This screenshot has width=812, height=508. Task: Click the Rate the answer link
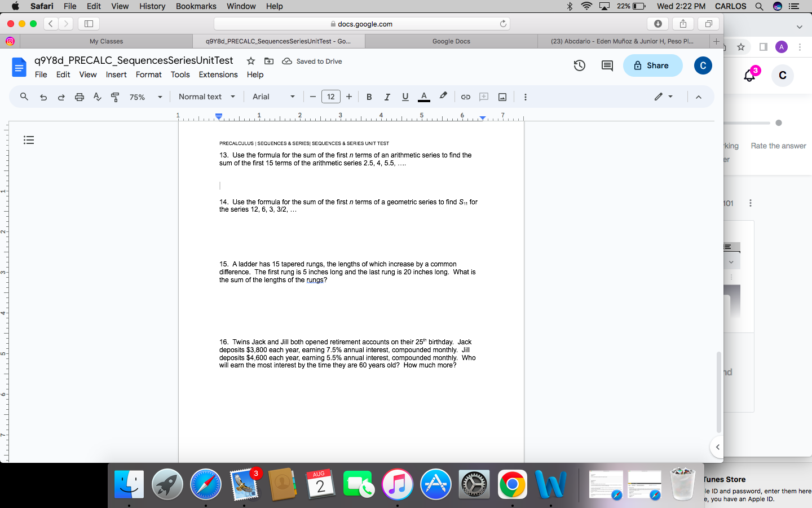[x=778, y=146]
